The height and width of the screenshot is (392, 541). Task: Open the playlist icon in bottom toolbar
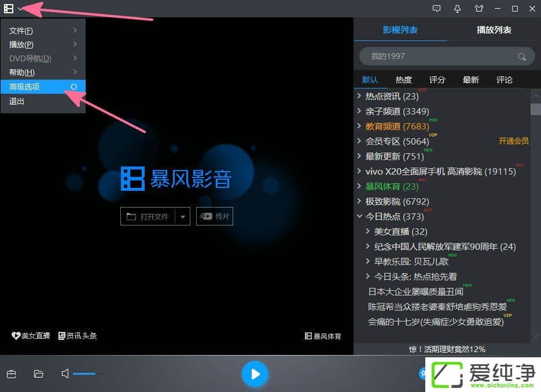tap(12, 374)
